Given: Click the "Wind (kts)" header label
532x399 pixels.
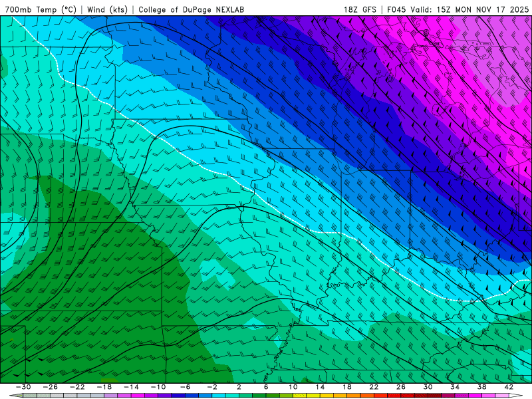Looking at the screenshot, I should click(x=107, y=10).
